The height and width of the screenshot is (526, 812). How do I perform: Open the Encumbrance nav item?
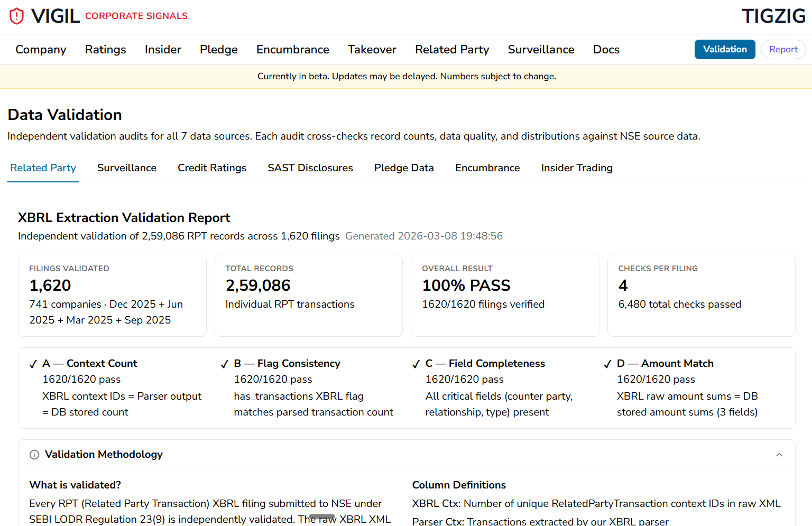click(x=293, y=50)
